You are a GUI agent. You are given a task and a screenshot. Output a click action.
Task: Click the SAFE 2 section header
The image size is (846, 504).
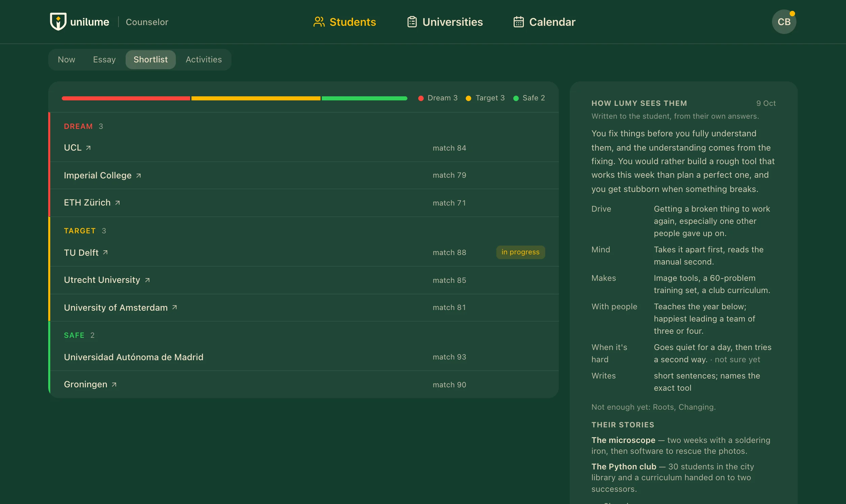pyautogui.click(x=79, y=335)
